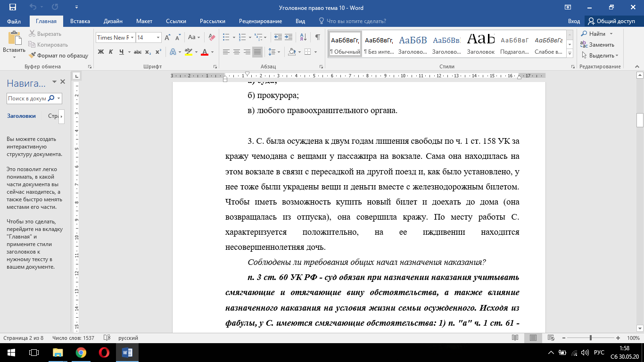Open the highlight color dropdown arrow
Screen dimensions: 644x362
[196, 52]
